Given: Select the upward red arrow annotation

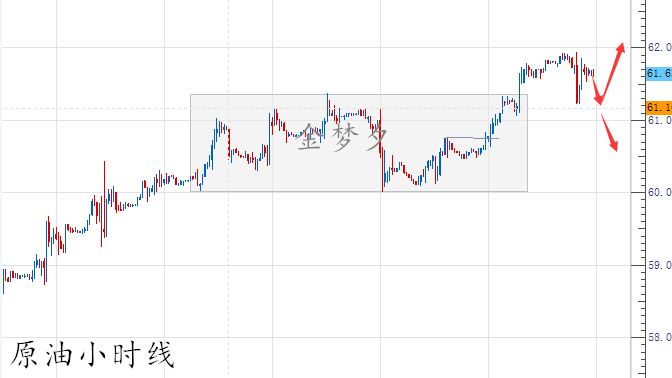Looking at the screenshot, I should (x=609, y=73).
